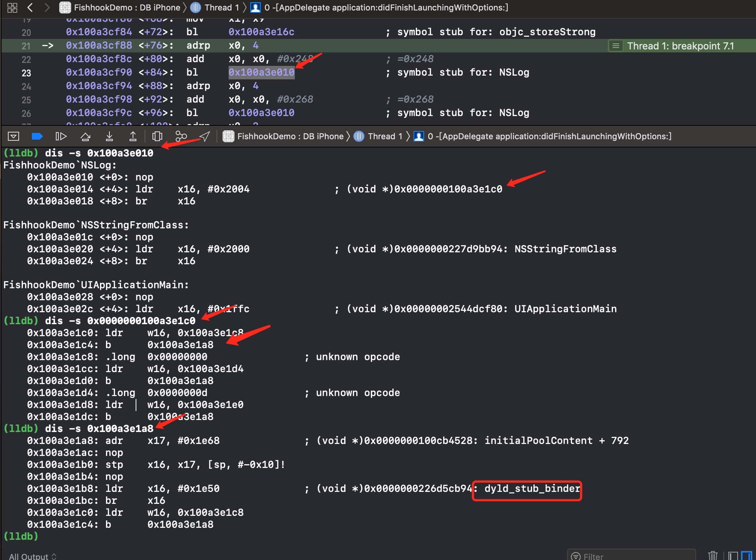Click gutter line number 20
This screenshot has height=560, width=756.
tap(26, 33)
